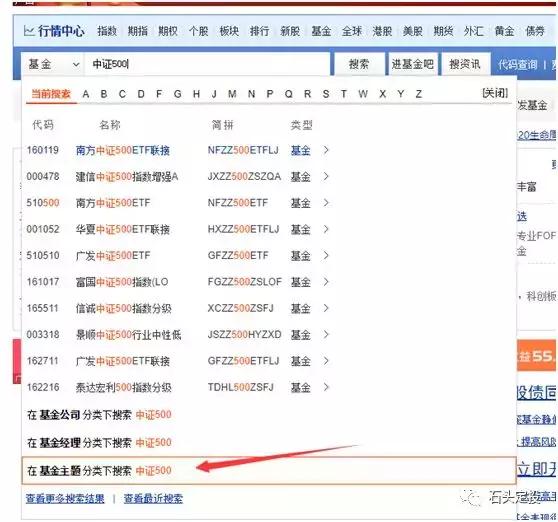558x522 pixels.
Task: Open fund 南方中证500ETF
Action: click(113, 203)
